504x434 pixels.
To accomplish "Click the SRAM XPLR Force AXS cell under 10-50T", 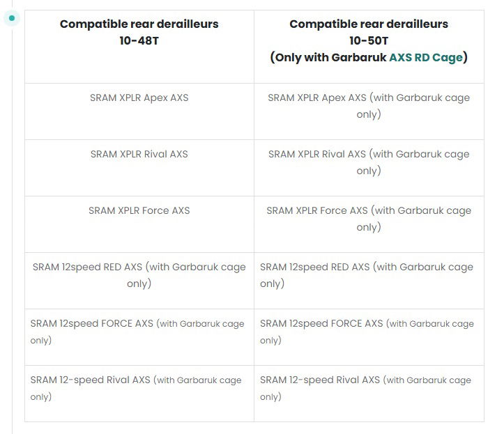I will pyautogui.click(x=369, y=218).
